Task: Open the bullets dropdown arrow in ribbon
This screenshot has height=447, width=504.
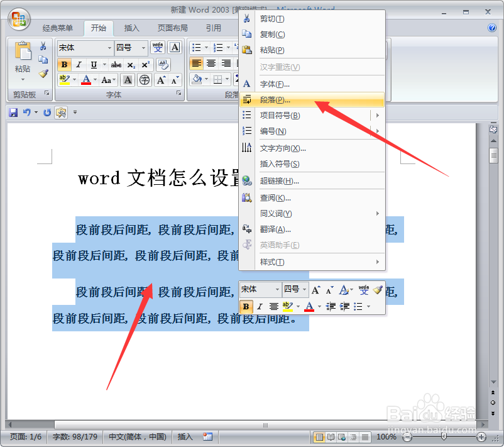Action: point(206,48)
